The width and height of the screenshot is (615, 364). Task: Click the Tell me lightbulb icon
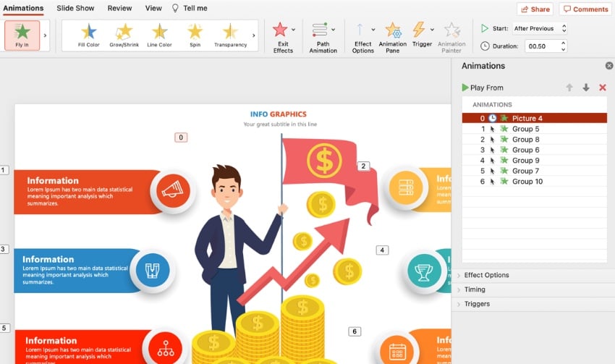coord(175,8)
